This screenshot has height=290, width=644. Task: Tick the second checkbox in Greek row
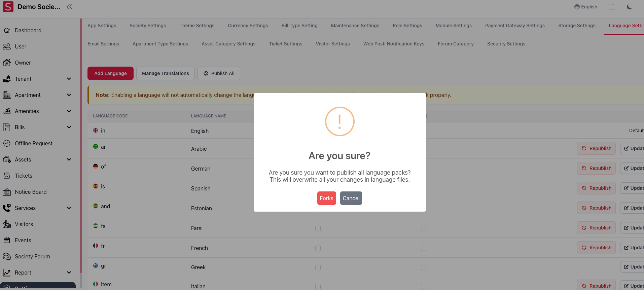[424, 267]
